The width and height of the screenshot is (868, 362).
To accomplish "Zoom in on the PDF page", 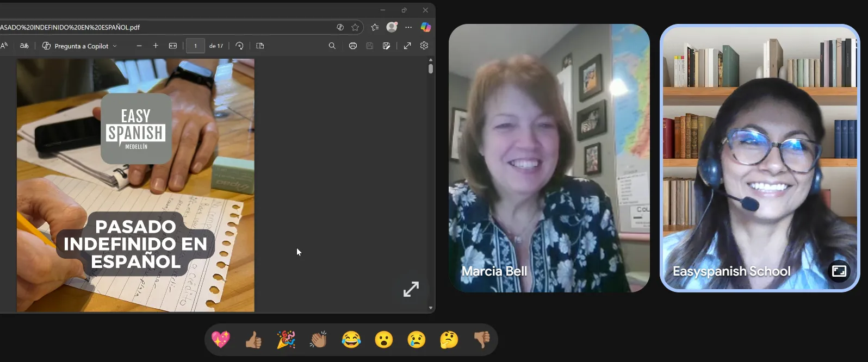I will (156, 46).
